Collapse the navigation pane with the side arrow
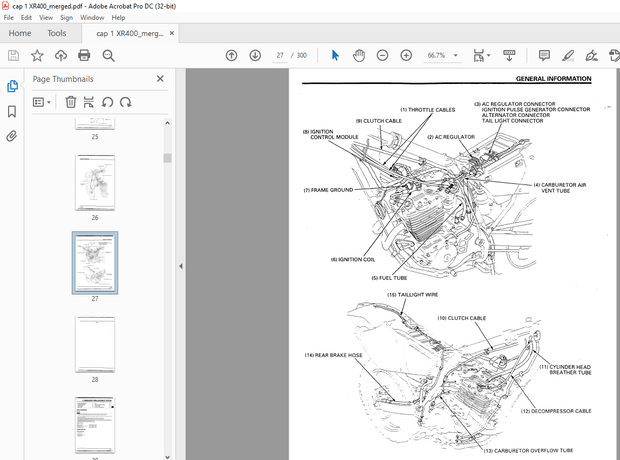The width and height of the screenshot is (620, 460). (181, 266)
